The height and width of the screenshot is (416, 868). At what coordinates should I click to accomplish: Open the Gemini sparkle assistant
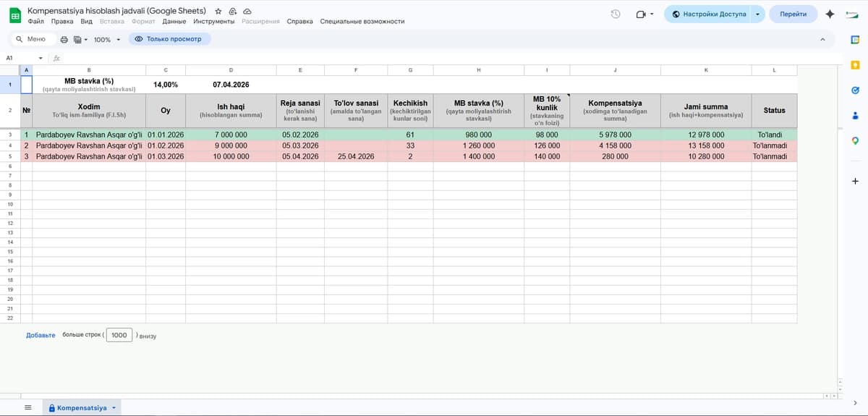(x=830, y=14)
